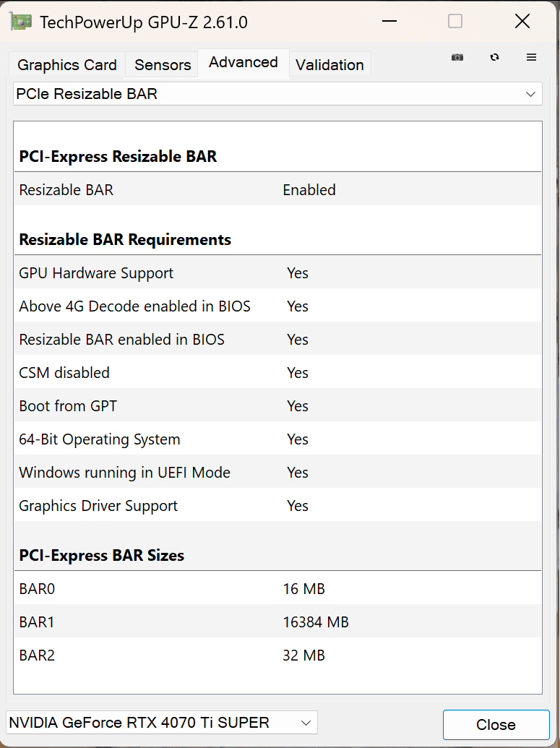Click Yes next to GPU Hardware Support
Viewport: 560px width, 748px height.
click(298, 273)
